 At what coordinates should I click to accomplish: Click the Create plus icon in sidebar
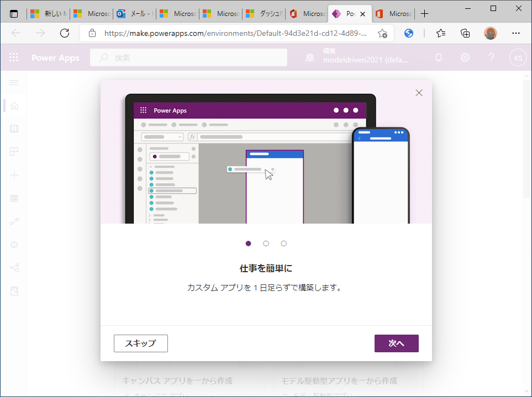click(14, 175)
